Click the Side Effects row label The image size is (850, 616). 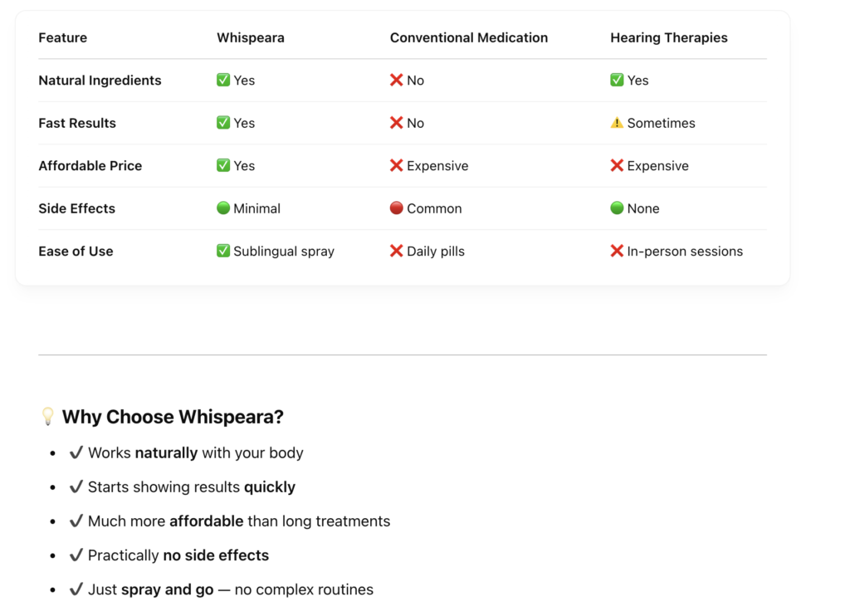tap(76, 208)
